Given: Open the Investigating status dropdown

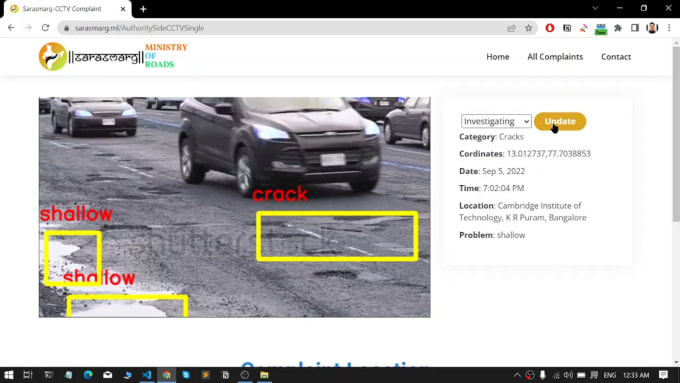Looking at the screenshot, I should [496, 121].
